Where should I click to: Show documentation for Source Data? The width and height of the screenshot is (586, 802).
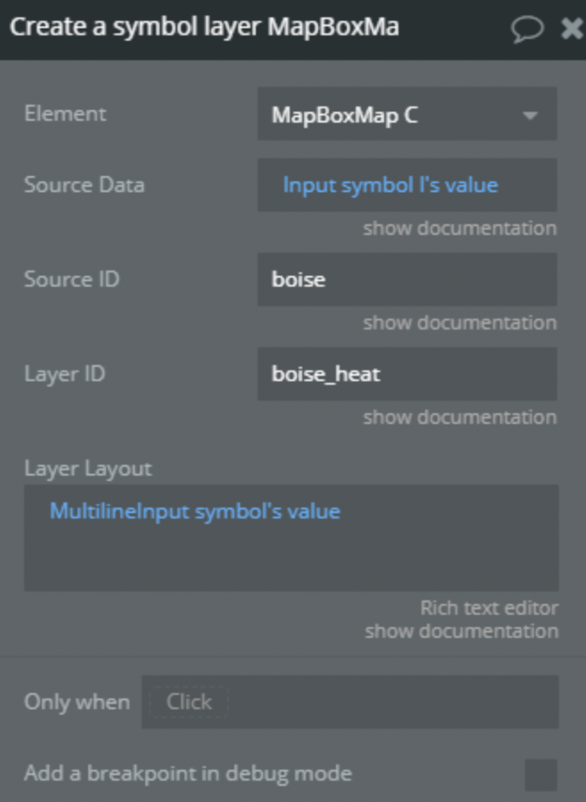(460, 228)
